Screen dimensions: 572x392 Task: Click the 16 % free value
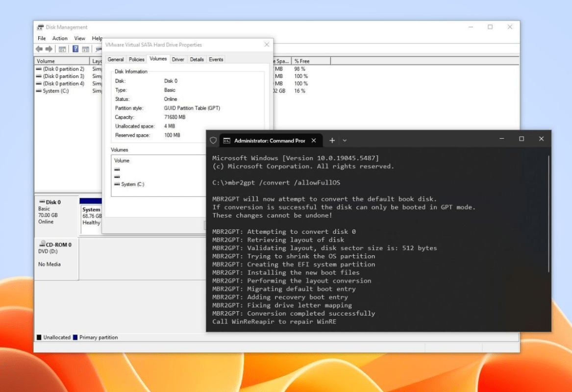tap(300, 91)
